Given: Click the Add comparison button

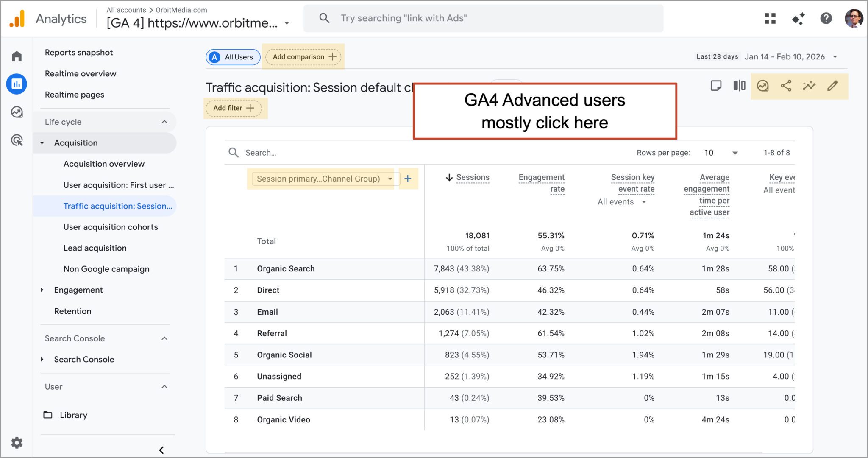Looking at the screenshot, I should pyautogui.click(x=303, y=56).
